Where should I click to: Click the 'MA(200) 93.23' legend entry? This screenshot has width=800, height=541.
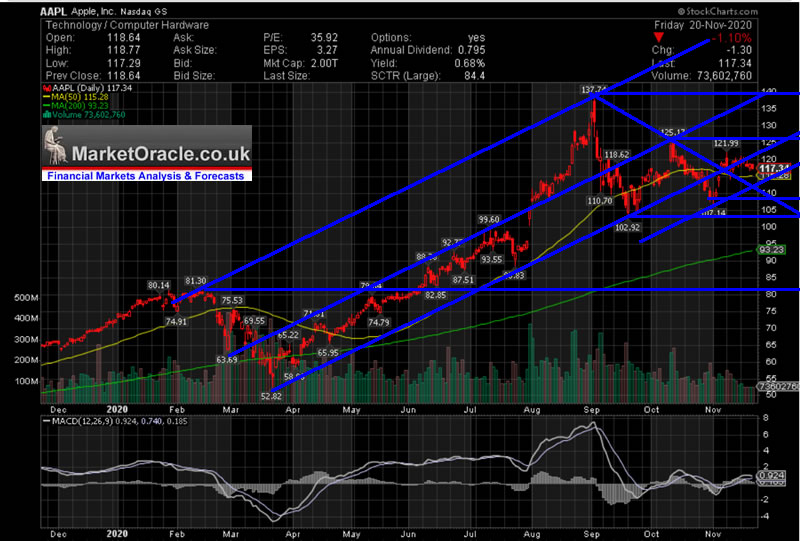77,106
